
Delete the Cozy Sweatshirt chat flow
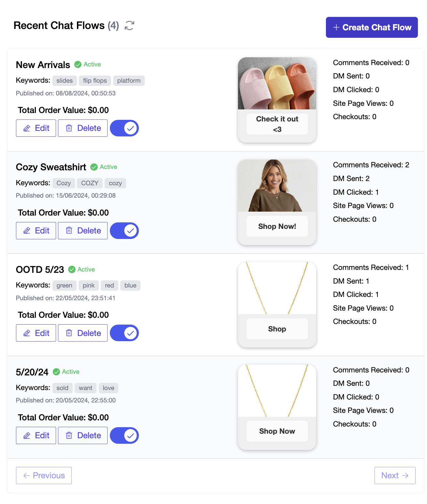click(x=83, y=231)
